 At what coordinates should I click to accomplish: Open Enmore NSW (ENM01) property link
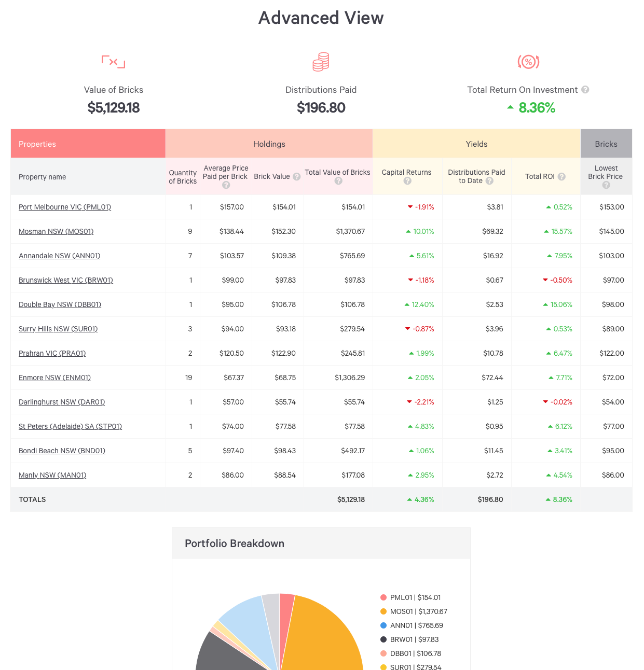54,378
